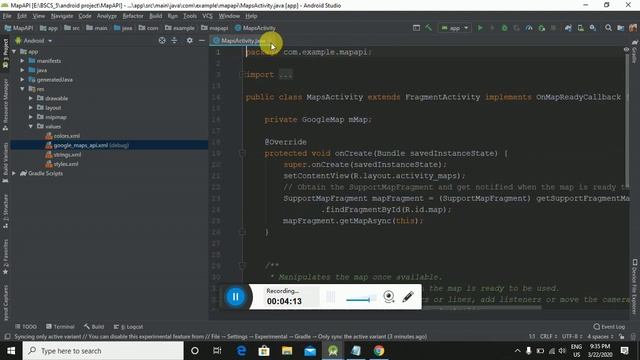Click the Mail icon in taskbar

310,351
